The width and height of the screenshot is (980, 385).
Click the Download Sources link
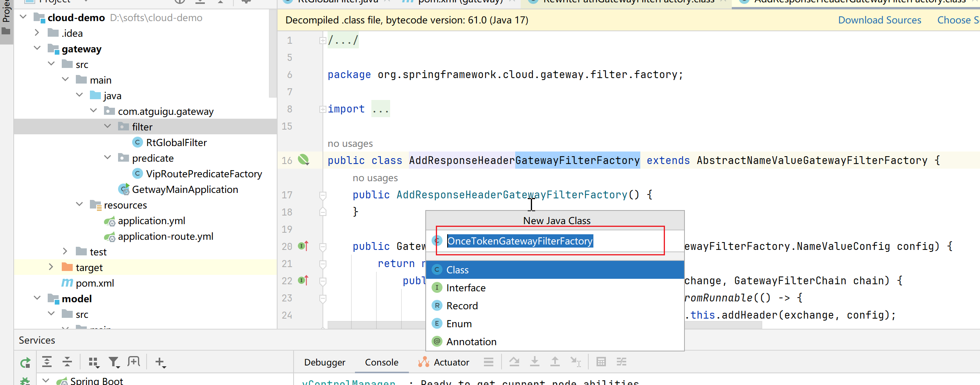tap(880, 20)
